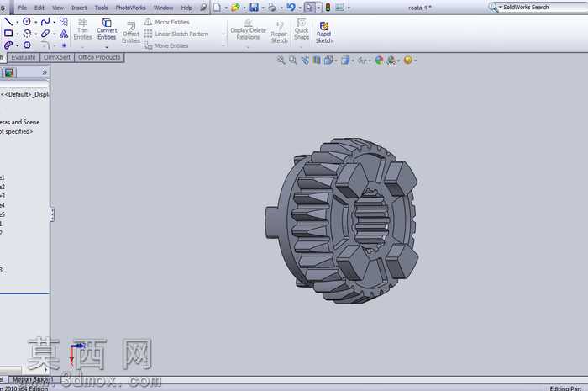The image size is (588, 391).
Task: Click Mirror Entities button
Action: tap(167, 22)
